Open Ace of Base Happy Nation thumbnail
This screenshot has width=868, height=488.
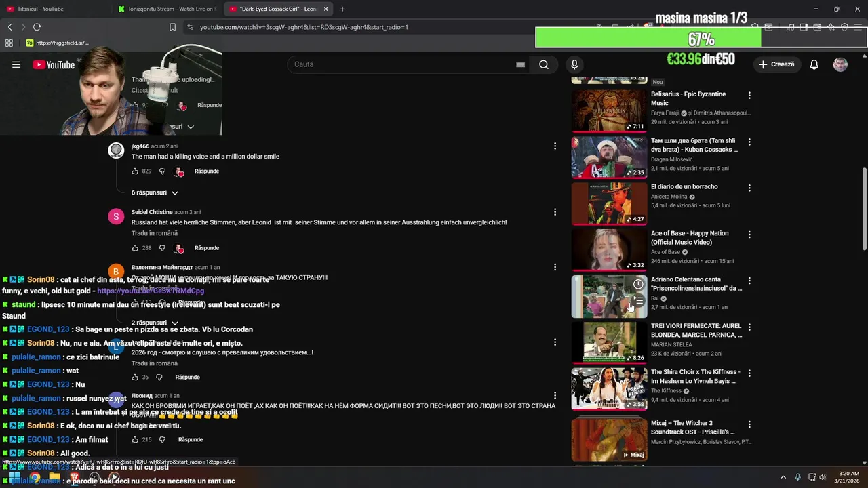(x=609, y=249)
